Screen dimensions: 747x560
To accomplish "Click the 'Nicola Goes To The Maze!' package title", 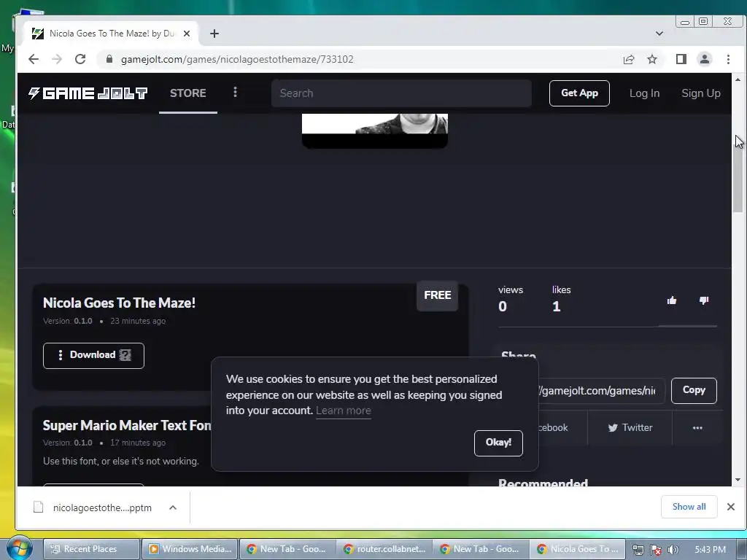I will click(119, 303).
